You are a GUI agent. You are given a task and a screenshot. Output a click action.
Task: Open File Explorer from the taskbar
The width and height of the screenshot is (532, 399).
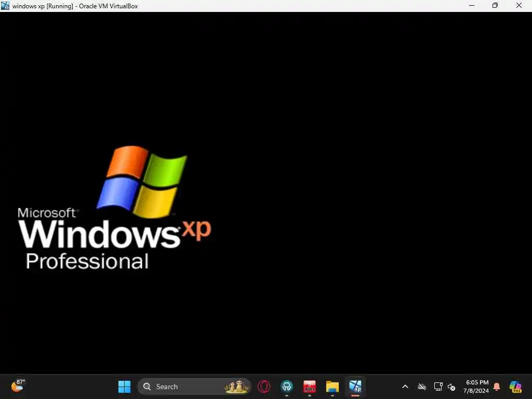[x=332, y=387]
